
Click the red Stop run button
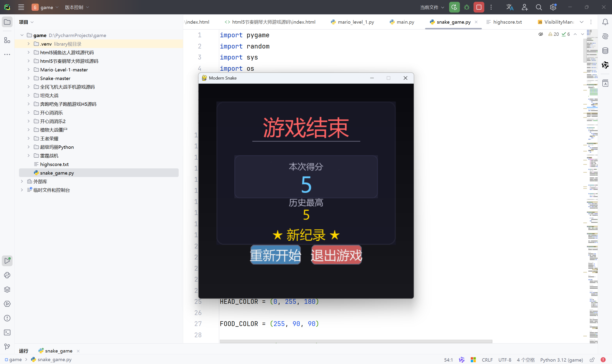[478, 7]
